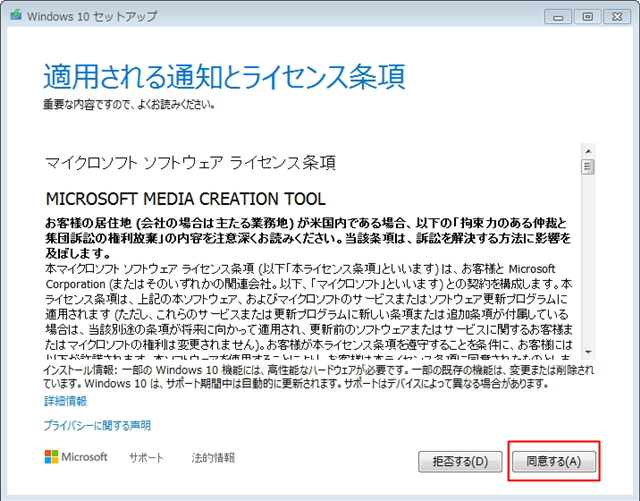Screen dimensions: 640x501
Task: Maximize the Windows 10 setup window
Action: 588,17
